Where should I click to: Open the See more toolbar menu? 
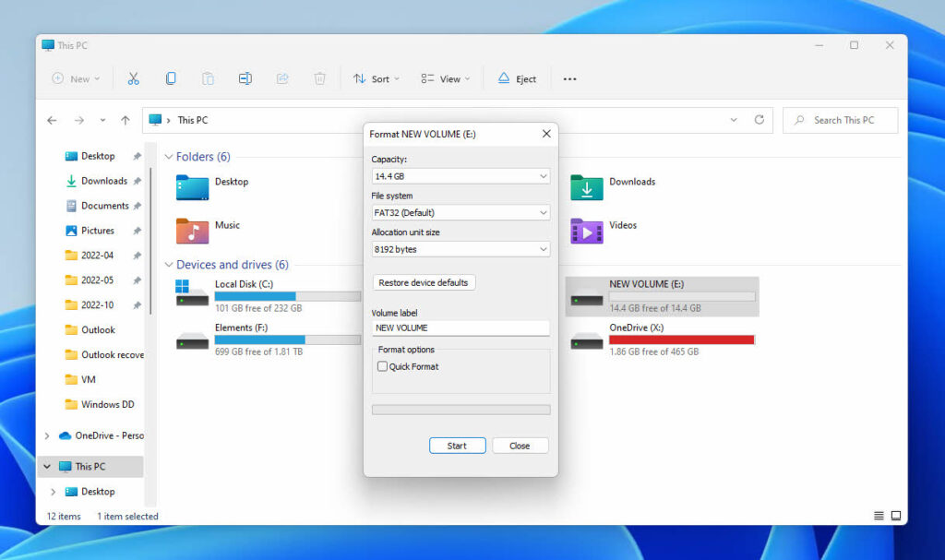[569, 79]
